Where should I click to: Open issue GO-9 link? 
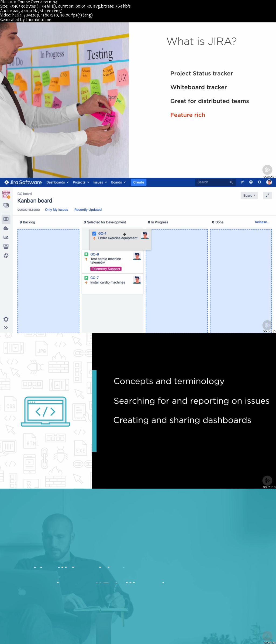[95, 254]
